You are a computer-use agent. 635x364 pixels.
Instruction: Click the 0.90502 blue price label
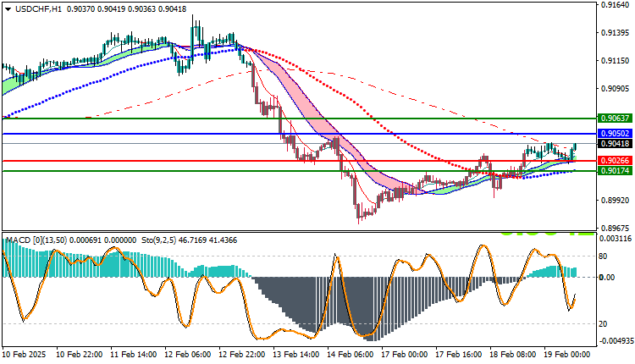pos(615,133)
